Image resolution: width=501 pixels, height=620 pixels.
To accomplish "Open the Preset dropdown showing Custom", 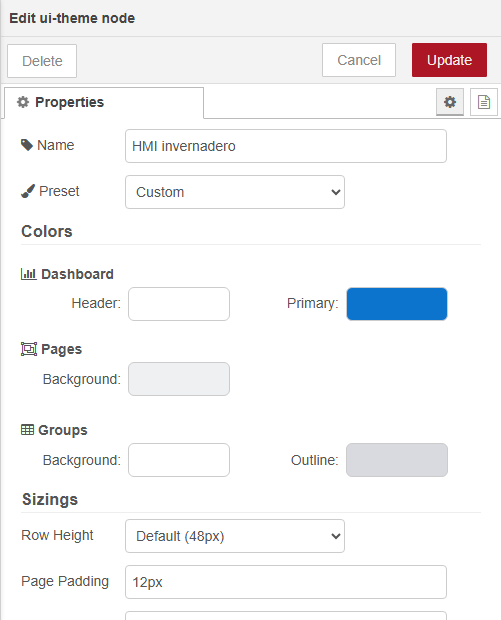I will click(x=235, y=192).
